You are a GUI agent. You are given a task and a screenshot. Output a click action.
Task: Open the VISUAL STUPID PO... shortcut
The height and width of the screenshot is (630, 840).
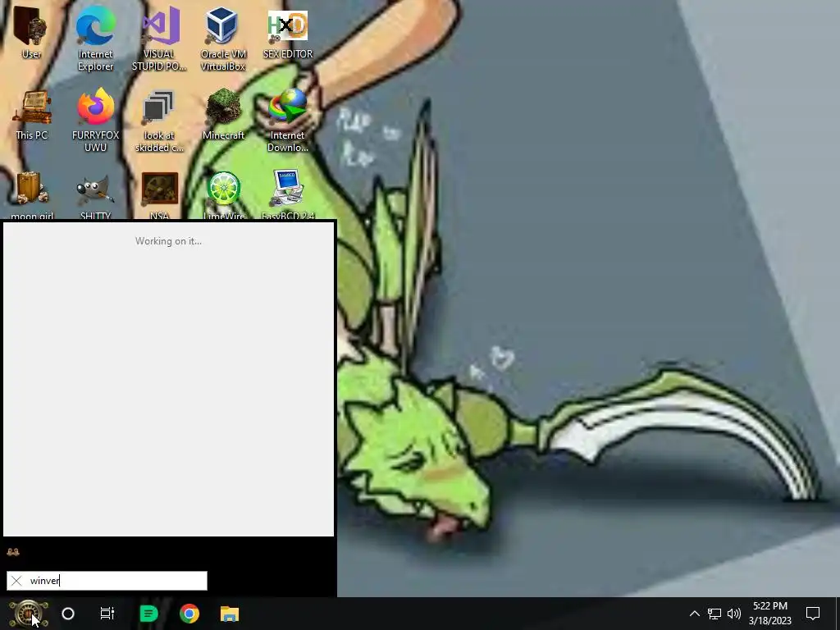(x=159, y=39)
